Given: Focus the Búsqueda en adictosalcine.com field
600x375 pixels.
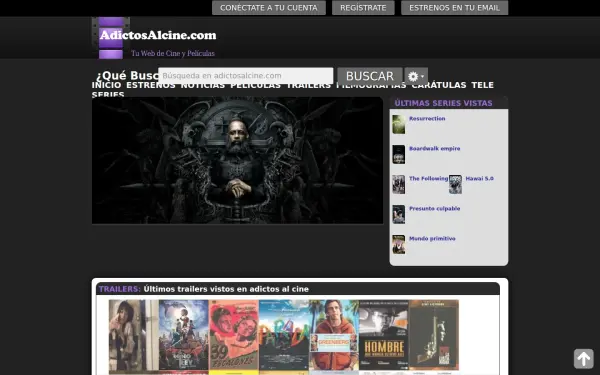Looking at the screenshot, I should (246, 76).
